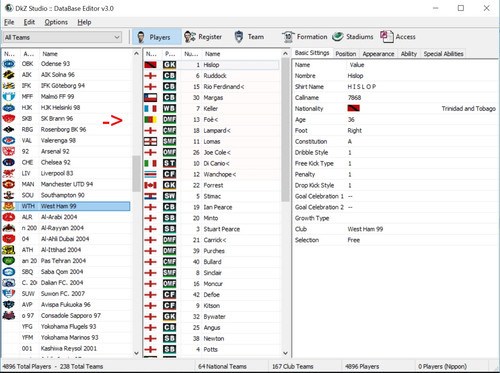Open the Register section
500x373 pixels.
click(203, 37)
